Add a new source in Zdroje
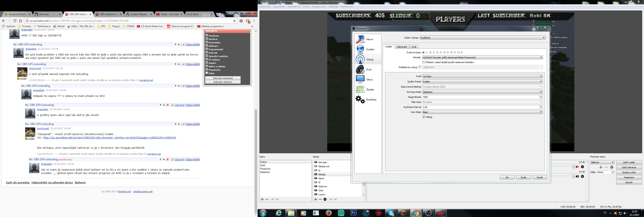644x217 pixels. coord(316,199)
